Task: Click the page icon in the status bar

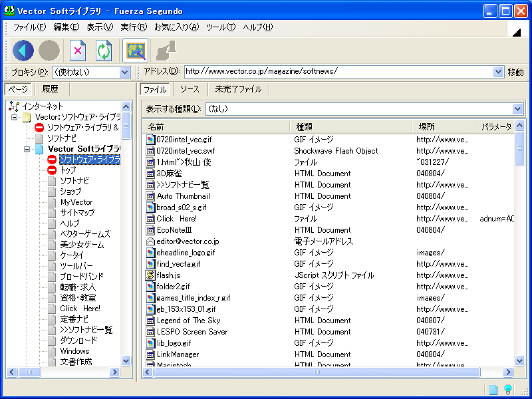Action: 493,389
